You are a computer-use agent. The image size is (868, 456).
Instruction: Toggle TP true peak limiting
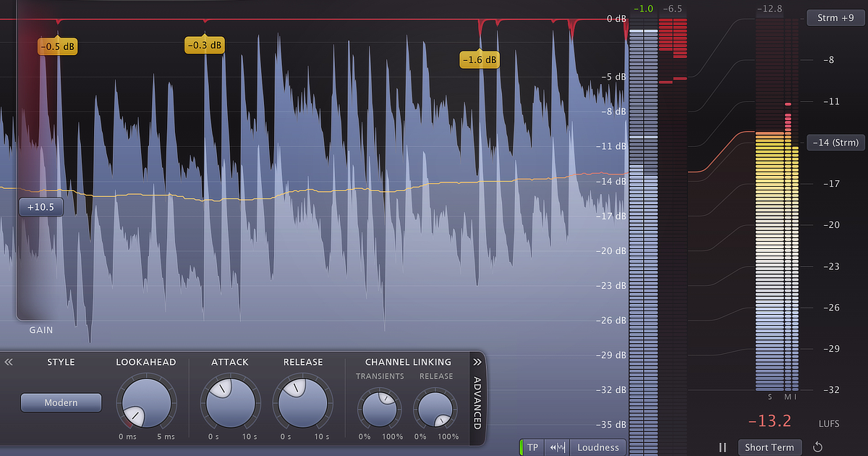[532, 447]
